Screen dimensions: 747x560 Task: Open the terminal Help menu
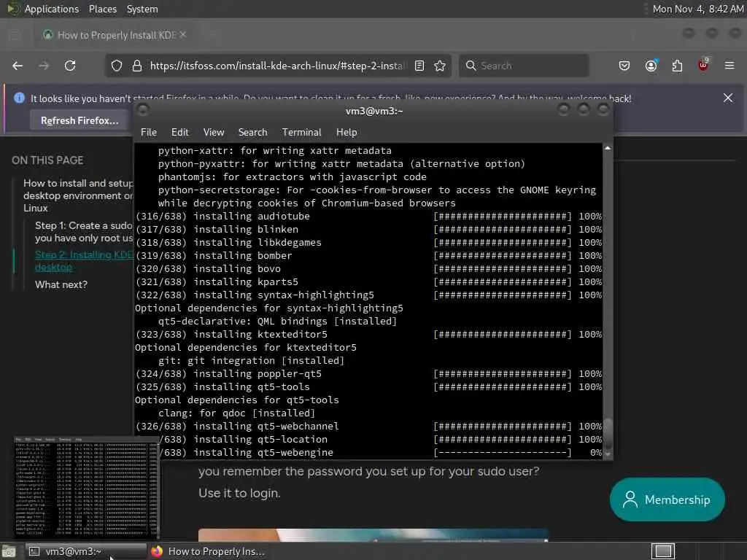click(347, 133)
